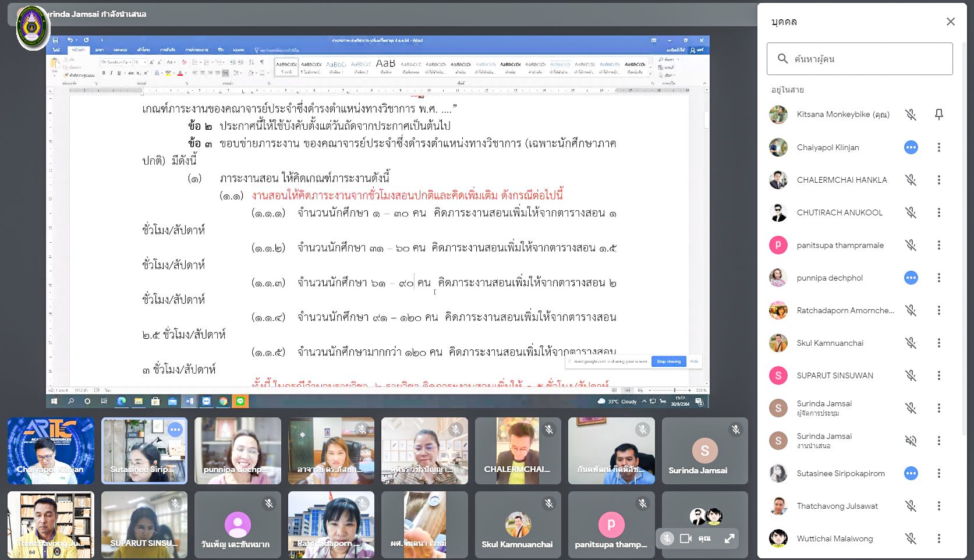
Task: Click Thatchavong Julsawat name in list
Action: pyautogui.click(x=837, y=506)
